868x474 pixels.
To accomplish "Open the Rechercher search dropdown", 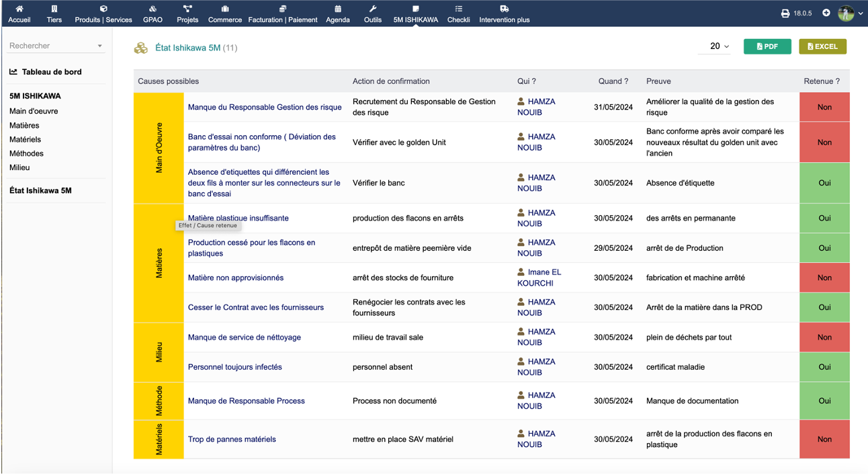I will click(56, 46).
